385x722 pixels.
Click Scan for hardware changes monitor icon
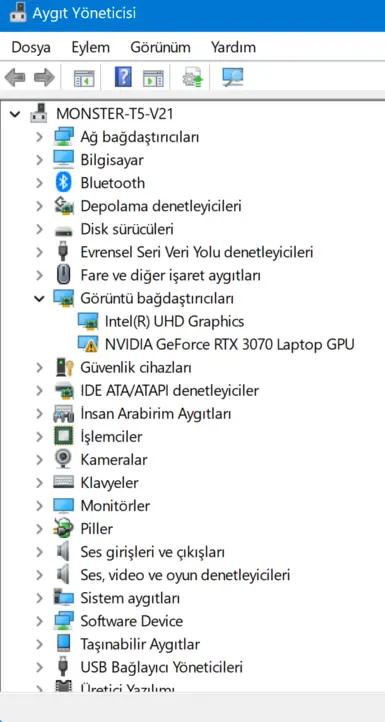click(233, 77)
